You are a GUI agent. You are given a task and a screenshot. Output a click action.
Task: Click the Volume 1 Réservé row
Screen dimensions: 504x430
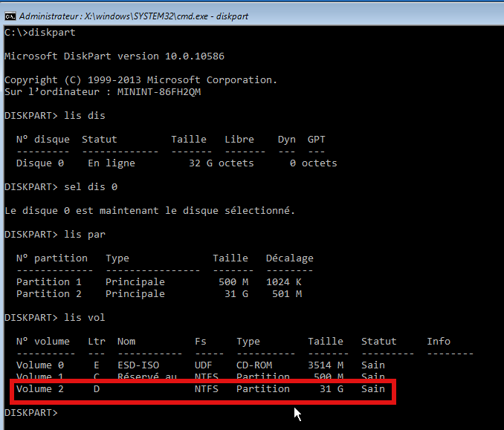201,377
